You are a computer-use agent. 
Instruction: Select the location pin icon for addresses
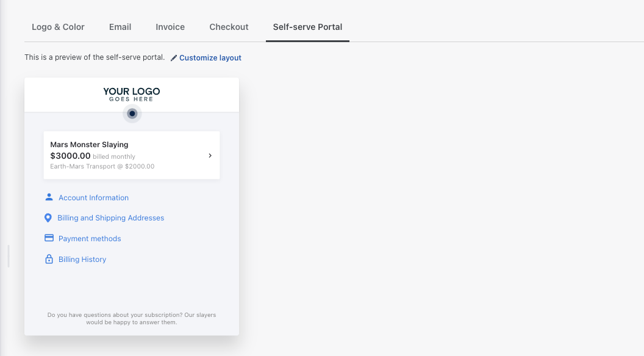[49, 217]
